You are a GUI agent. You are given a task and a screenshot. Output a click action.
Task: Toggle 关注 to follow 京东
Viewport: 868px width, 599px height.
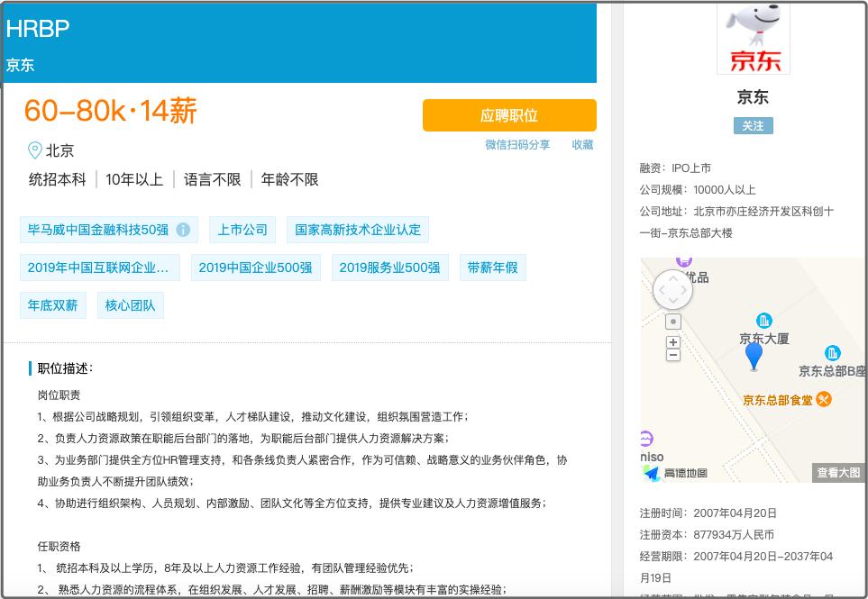(753, 126)
